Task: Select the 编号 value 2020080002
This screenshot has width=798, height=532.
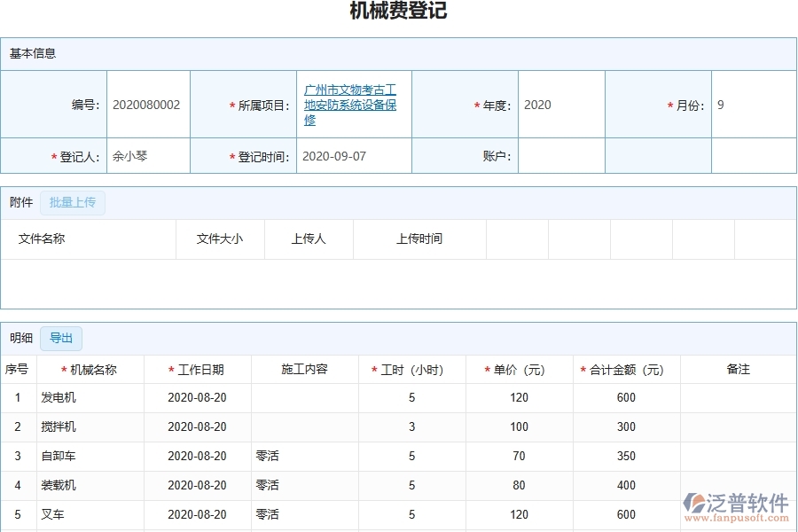Action: point(148,104)
